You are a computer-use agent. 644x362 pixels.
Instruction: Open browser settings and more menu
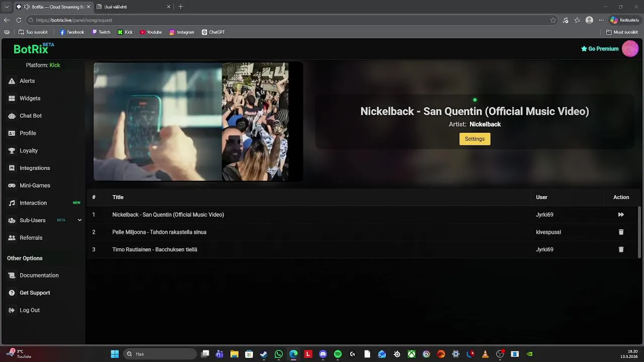(x=601, y=20)
